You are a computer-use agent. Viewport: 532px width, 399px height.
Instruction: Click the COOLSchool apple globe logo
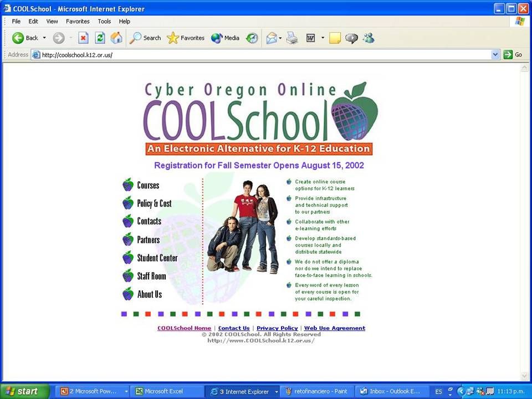355,111
